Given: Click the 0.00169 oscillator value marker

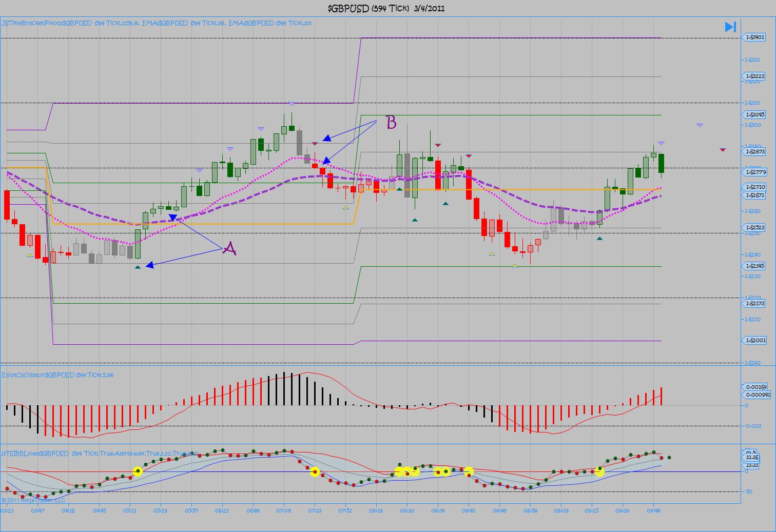Looking at the screenshot, I should tap(756, 387).
